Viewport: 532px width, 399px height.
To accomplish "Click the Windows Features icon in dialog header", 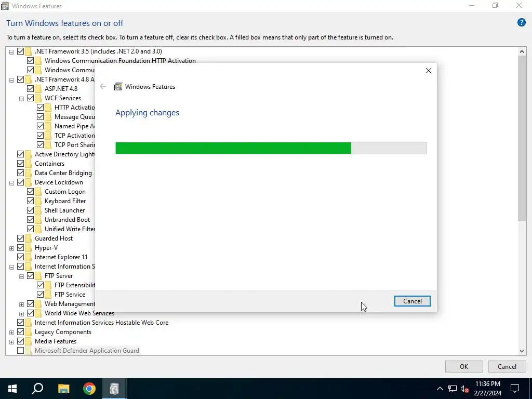I will pyautogui.click(x=118, y=87).
